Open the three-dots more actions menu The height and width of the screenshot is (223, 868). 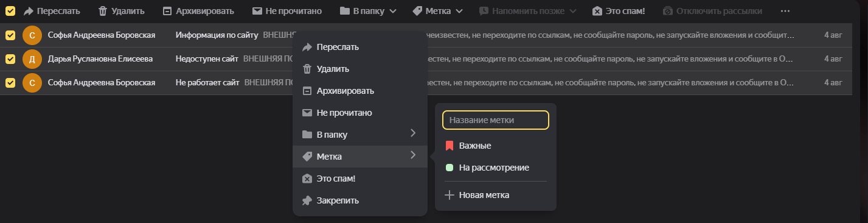tap(785, 11)
